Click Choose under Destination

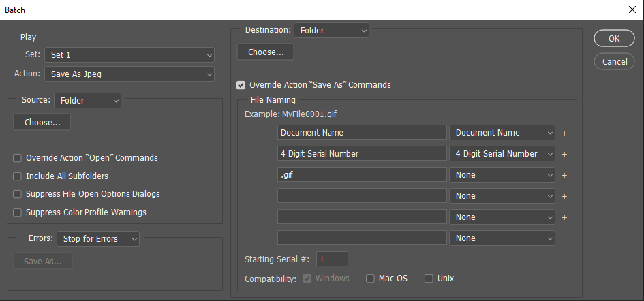coord(266,52)
